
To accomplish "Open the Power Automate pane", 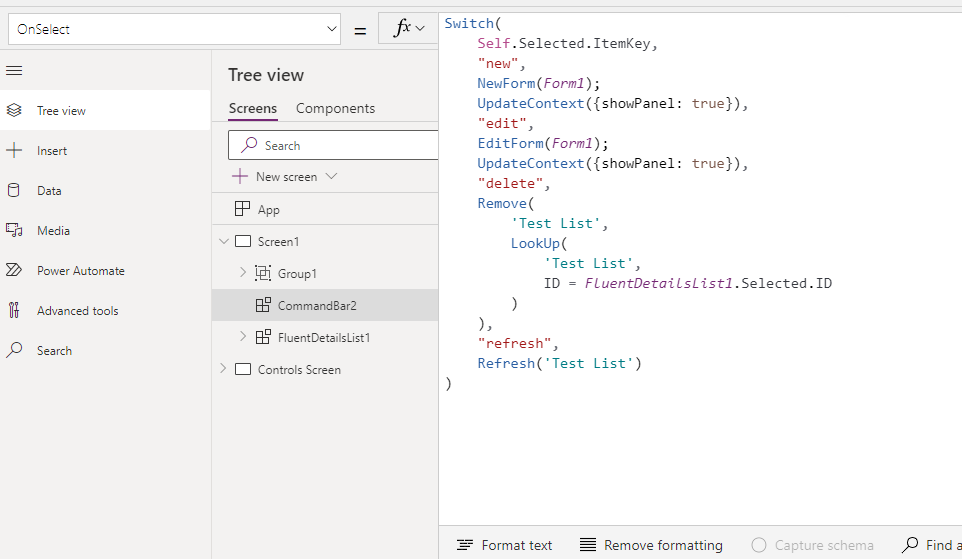I will (80, 271).
